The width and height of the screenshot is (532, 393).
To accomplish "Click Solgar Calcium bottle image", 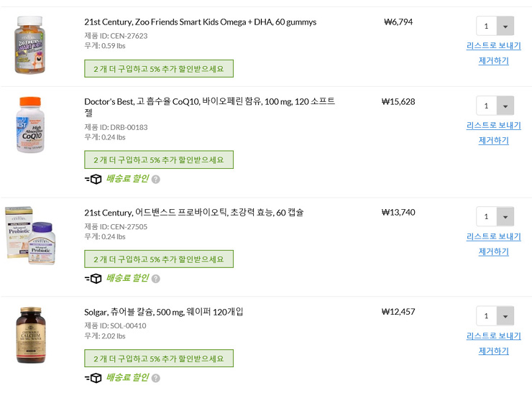I will (x=34, y=335).
